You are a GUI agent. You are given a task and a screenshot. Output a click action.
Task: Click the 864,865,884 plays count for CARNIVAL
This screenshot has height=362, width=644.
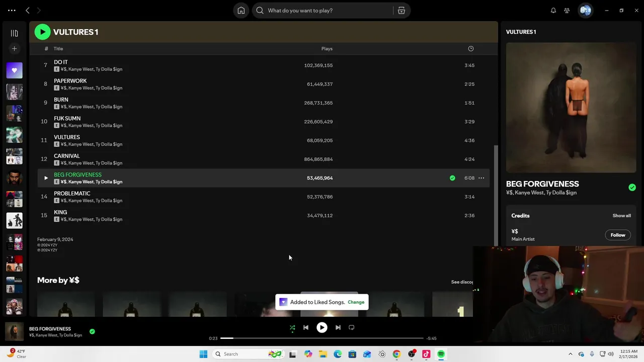pyautogui.click(x=318, y=159)
